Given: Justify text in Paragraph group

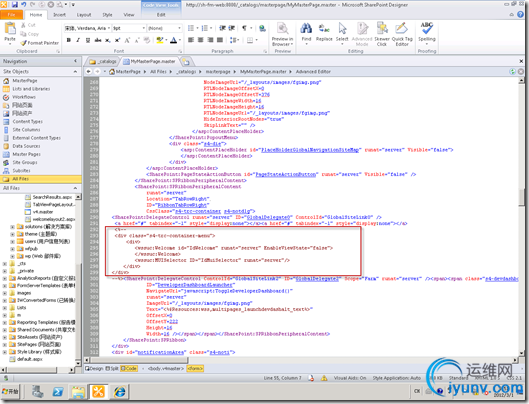Looking at the screenshot, I should click(x=220, y=40).
